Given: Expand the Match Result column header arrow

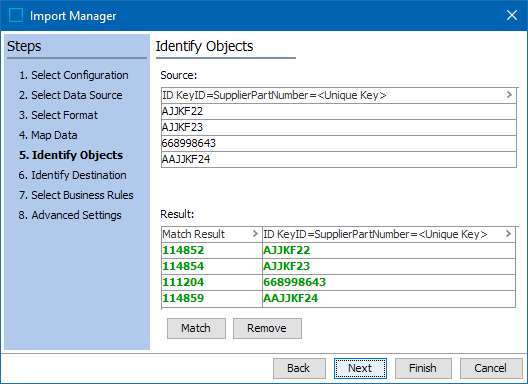Looking at the screenshot, I should pyautogui.click(x=255, y=234).
